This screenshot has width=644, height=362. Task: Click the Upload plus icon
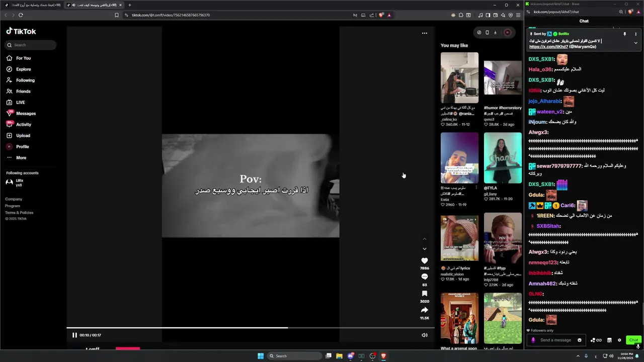tap(9, 136)
